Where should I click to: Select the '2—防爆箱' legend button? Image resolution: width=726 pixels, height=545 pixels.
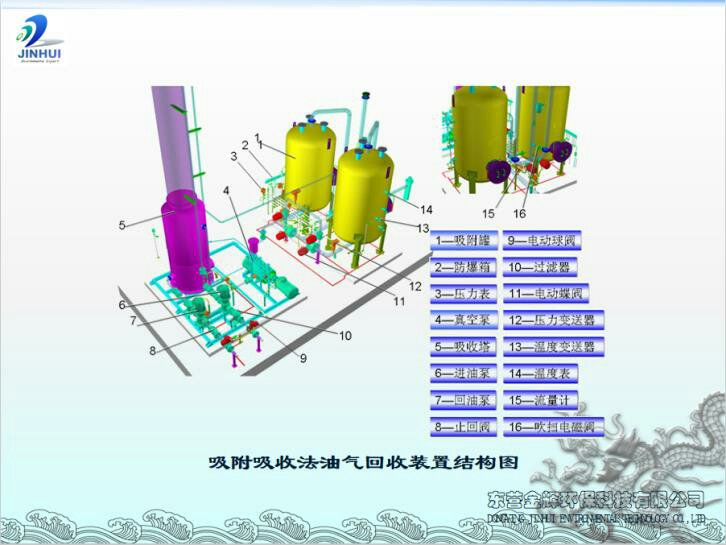pyautogui.click(x=463, y=267)
